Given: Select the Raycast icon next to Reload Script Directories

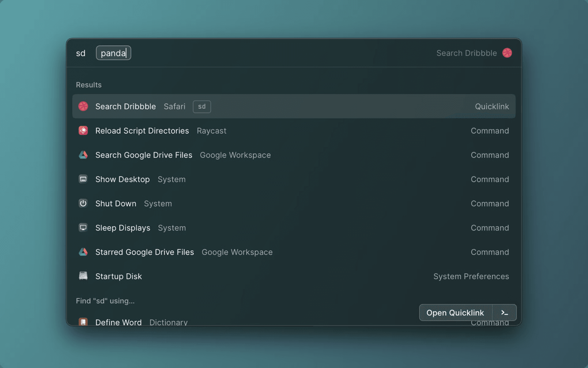Looking at the screenshot, I should (x=83, y=130).
